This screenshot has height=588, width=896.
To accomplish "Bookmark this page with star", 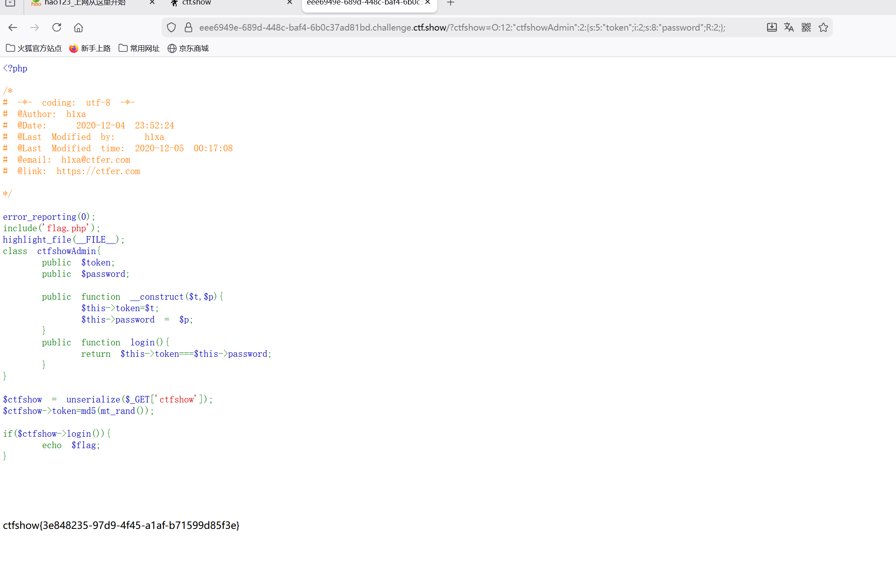I will [x=823, y=27].
